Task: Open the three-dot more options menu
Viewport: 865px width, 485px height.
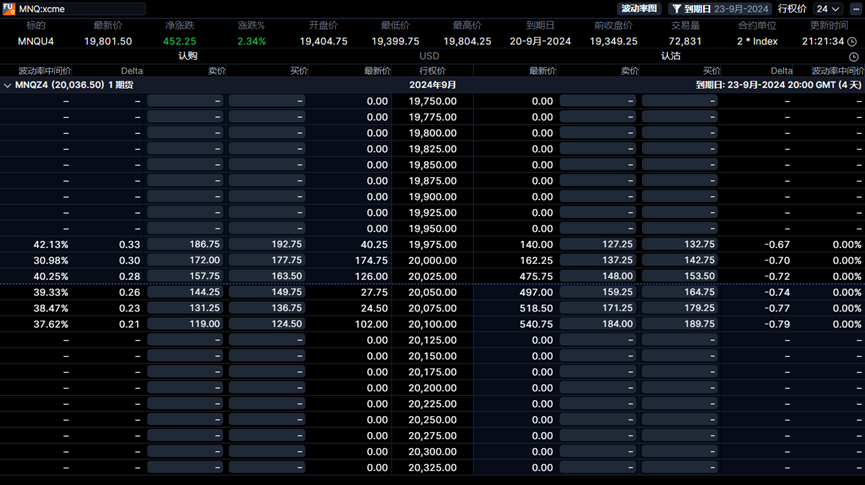Action: pos(856,9)
